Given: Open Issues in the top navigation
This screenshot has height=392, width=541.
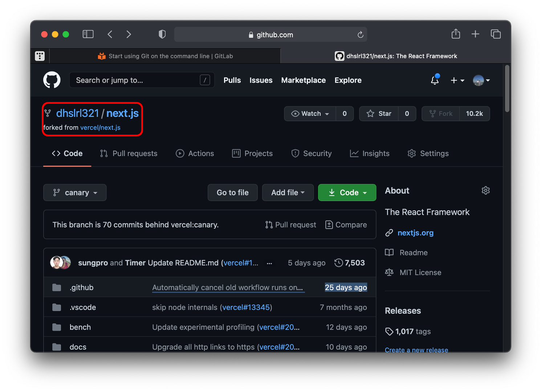Looking at the screenshot, I should coord(261,80).
